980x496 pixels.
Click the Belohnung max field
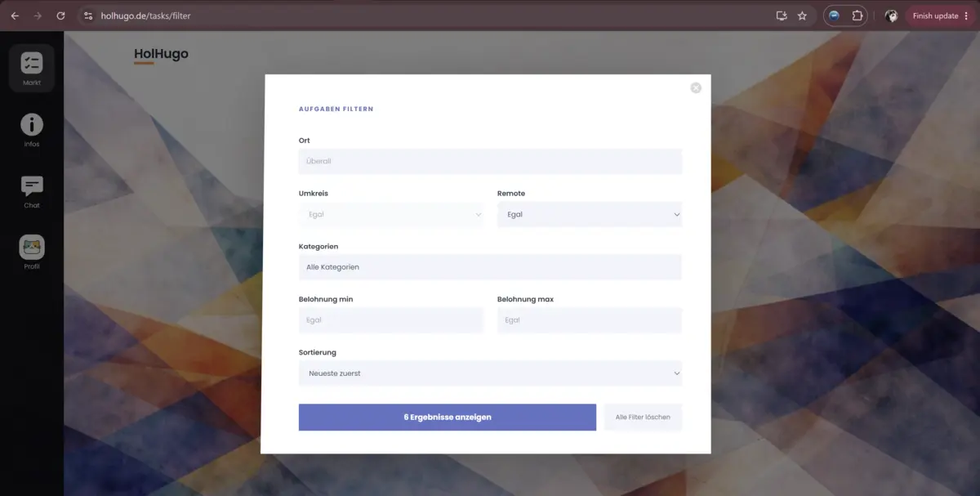(x=590, y=320)
